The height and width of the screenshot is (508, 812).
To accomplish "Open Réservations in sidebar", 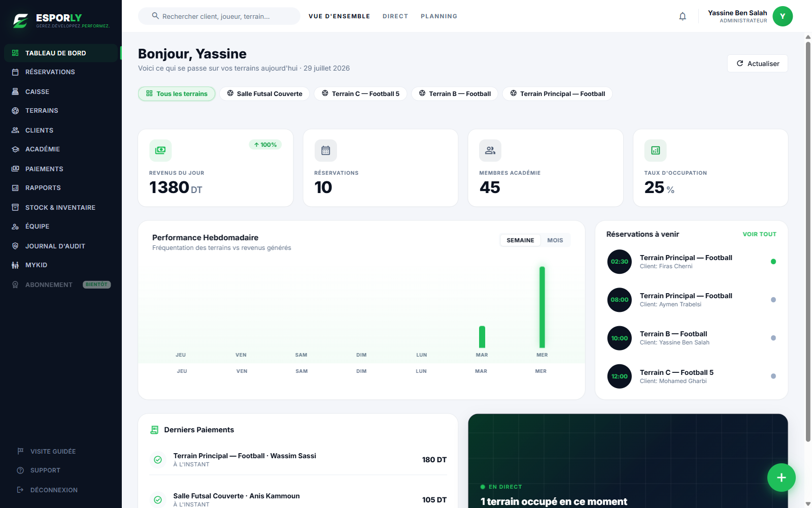I will pyautogui.click(x=61, y=72).
